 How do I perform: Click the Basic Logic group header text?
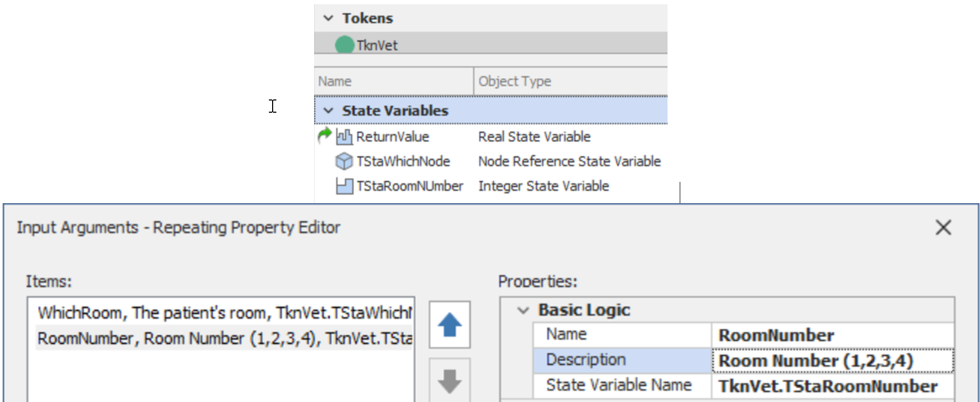click(584, 310)
